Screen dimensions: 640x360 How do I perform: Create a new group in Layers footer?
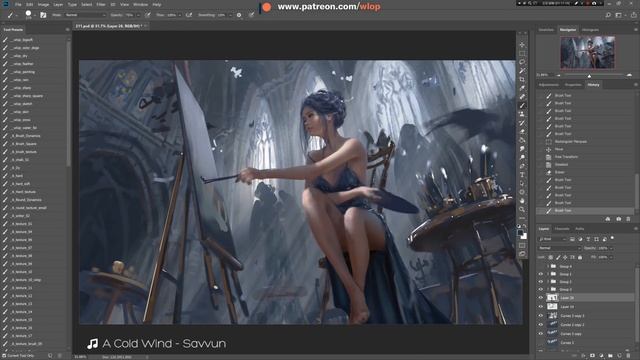(610, 356)
